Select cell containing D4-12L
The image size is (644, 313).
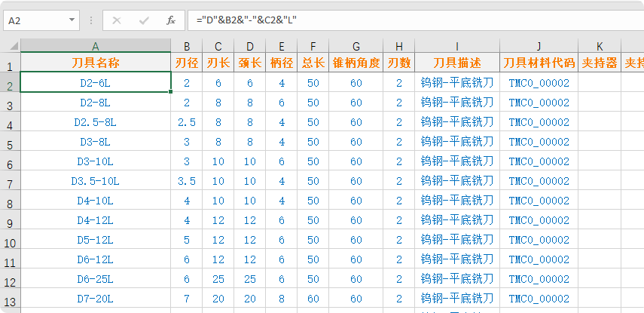coord(96,219)
